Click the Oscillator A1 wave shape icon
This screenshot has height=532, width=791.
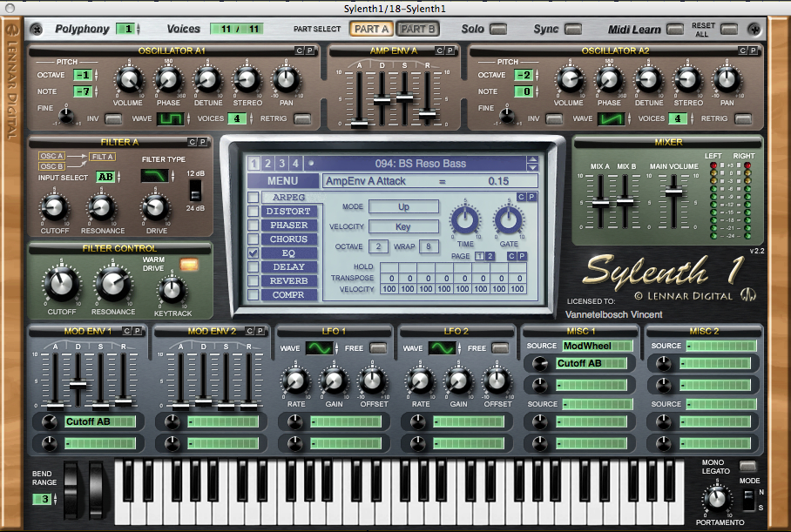click(171, 119)
